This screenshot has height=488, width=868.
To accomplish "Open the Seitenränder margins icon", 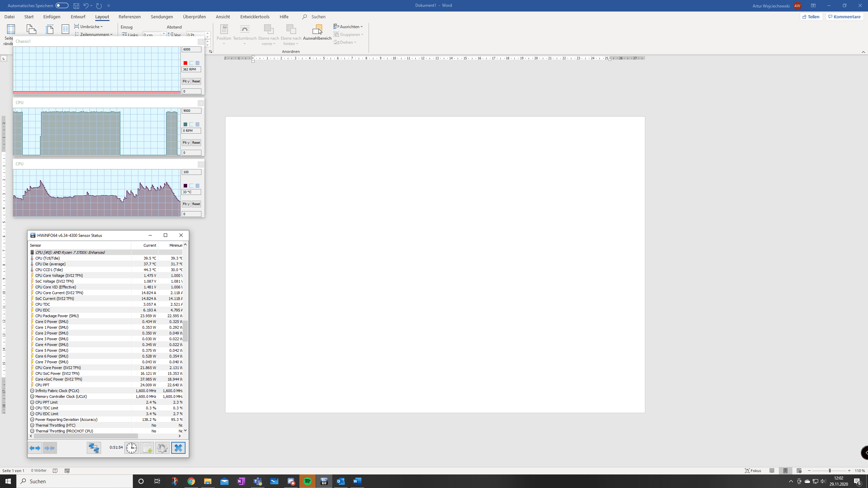I will click(x=11, y=29).
